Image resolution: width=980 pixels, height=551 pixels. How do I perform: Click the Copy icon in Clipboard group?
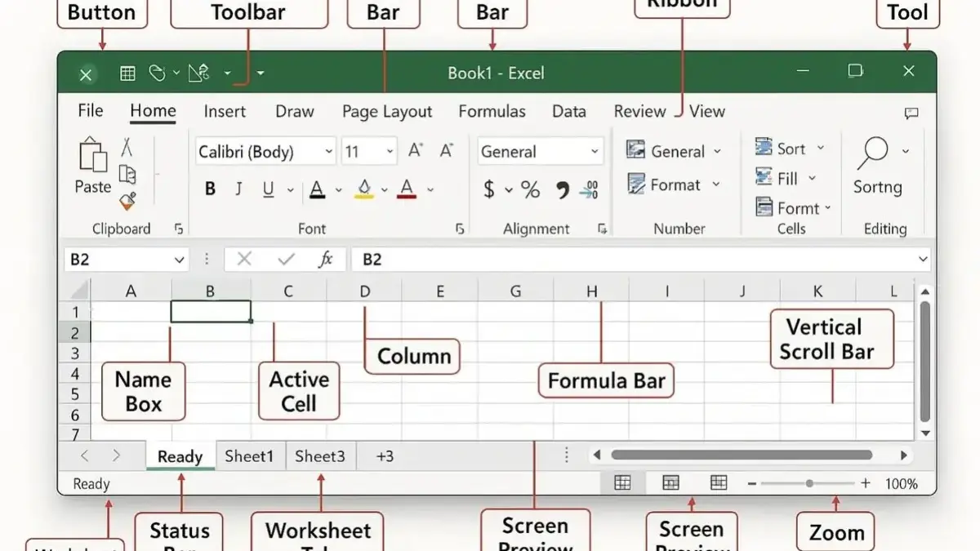click(x=127, y=175)
